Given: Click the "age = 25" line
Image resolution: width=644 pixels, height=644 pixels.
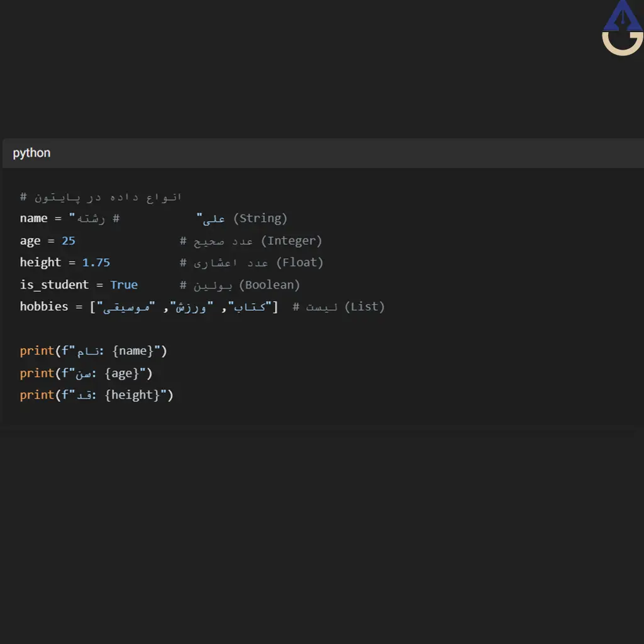Looking at the screenshot, I should pyautogui.click(x=48, y=241).
